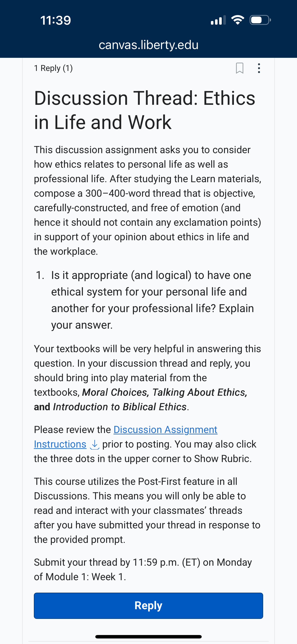Expand the 1 Reply (1) counter
The height and width of the screenshot is (644, 297).
tap(53, 68)
